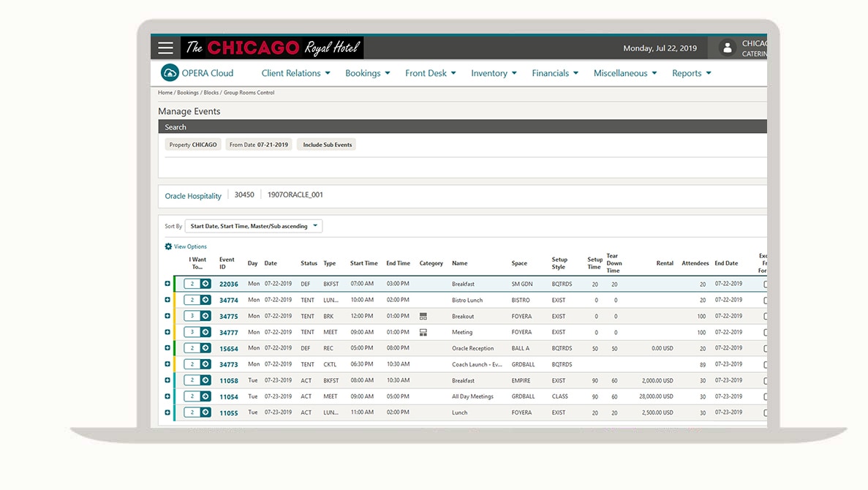Expand the row for event 15654
Viewport: 868px width, 490px height.
pyautogui.click(x=167, y=348)
